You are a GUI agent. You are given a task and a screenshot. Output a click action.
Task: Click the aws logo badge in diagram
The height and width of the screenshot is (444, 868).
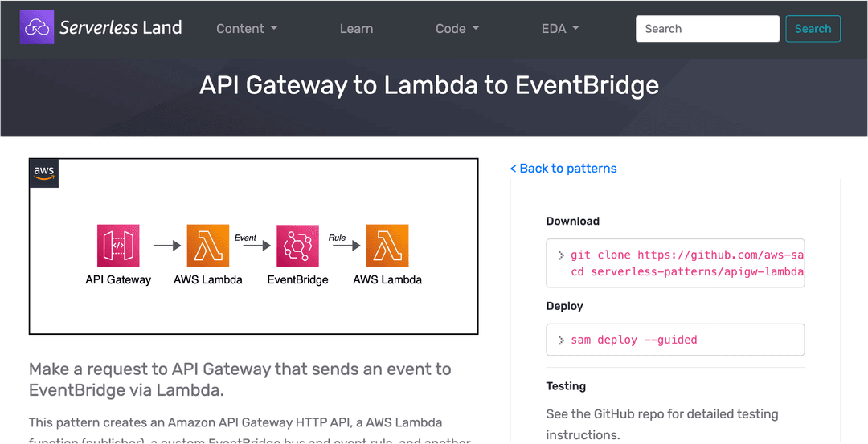click(43, 173)
